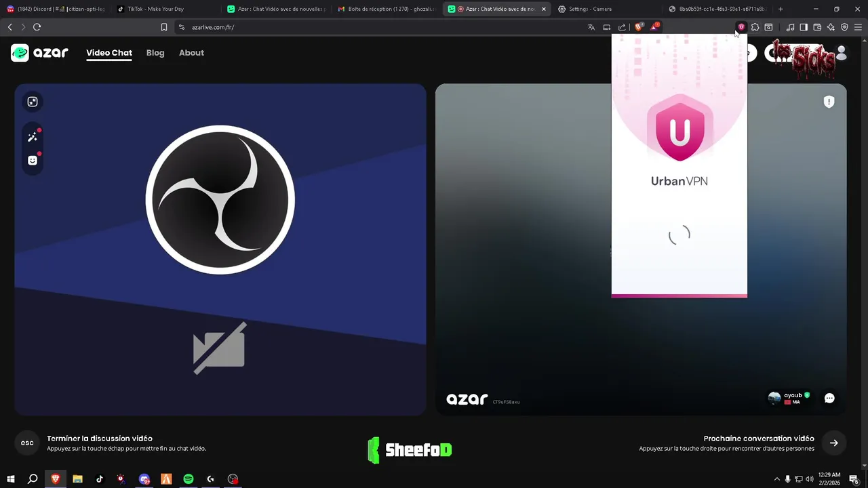Click Terminer la discussion vidéo text
The width and height of the screenshot is (868, 488).
click(x=100, y=439)
